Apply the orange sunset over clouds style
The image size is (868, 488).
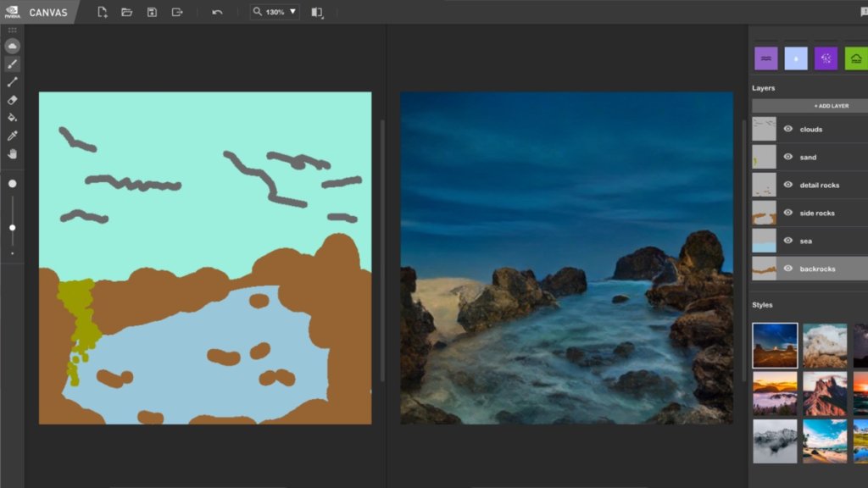(x=775, y=393)
